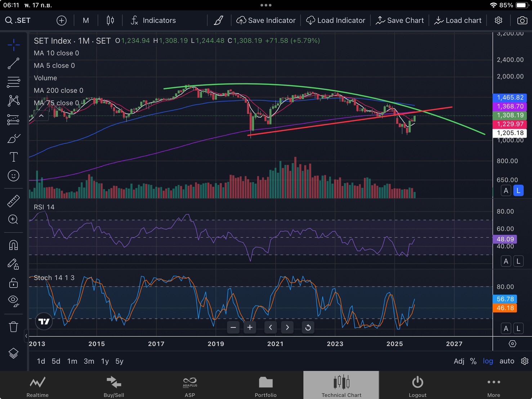The height and width of the screenshot is (399, 532).
Task: Toggle Adj adjusted data
Action: click(x=459, y=361)
